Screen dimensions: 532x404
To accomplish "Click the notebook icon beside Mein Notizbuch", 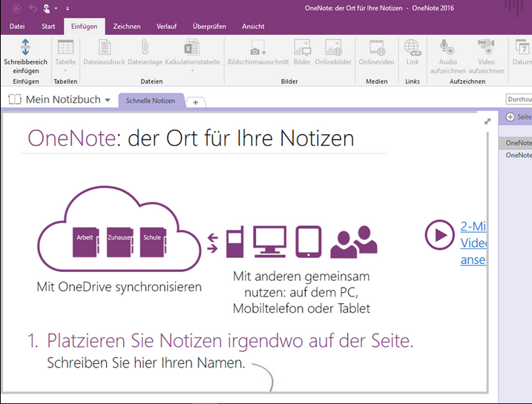I will pyautogui.click(x=15, y=99).
